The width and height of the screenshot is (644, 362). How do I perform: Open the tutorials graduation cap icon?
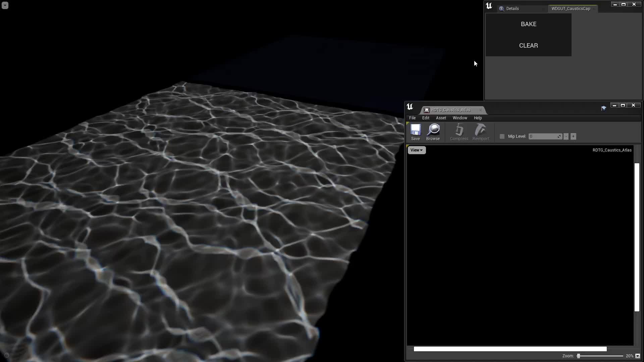603,108
